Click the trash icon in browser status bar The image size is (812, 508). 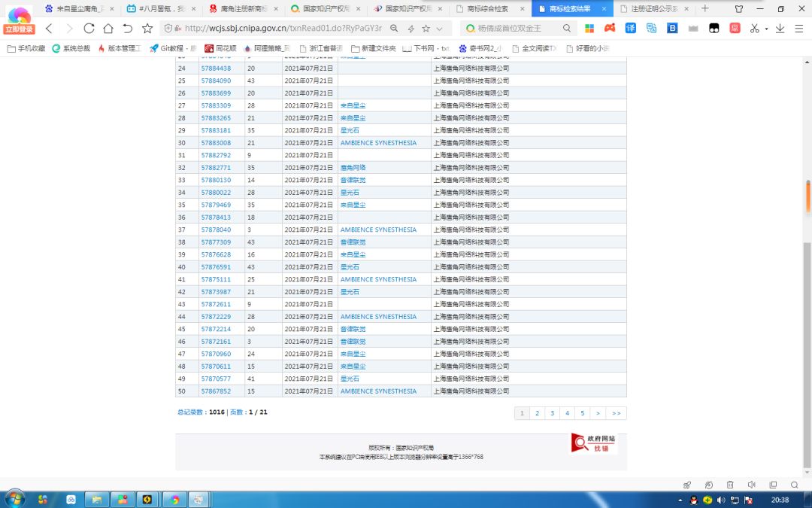[730, 485]
